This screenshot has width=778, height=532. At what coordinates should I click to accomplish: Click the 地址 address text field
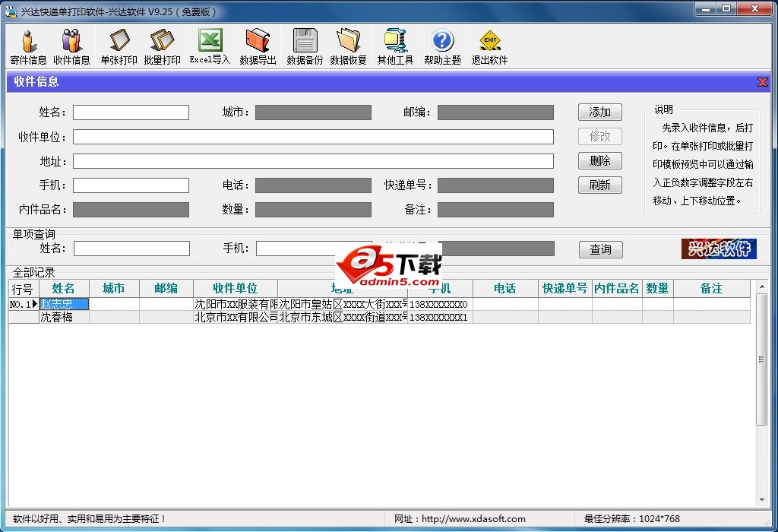(x=313, y=161)
